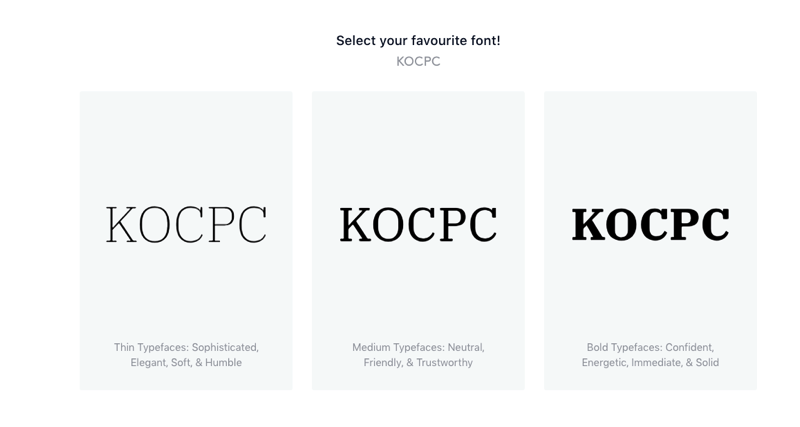
Task: Click the thin-weight KOCPC sample text
Action: pos(186,224)
